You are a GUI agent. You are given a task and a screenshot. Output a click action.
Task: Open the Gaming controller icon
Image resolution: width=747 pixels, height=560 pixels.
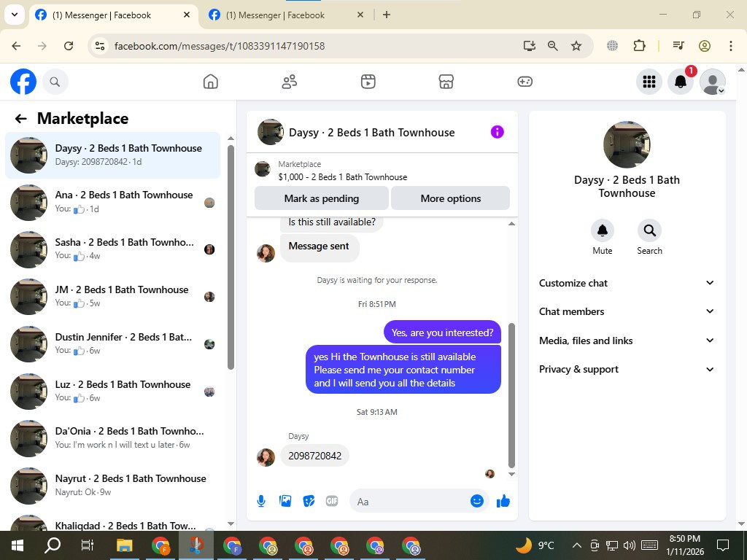coord(525,82)
